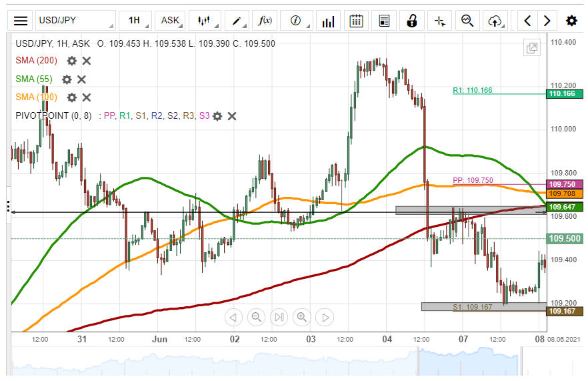Jump to latest candle with skip-to-end button
This screenshot has width=588, height=381.
pos(279,317)
